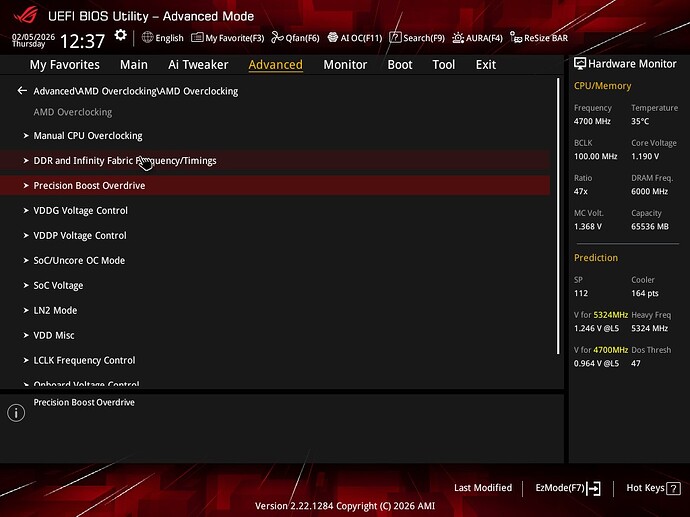Image resolution: width=690 pixels, height=517 pixels.
Task: Open the Boot tab
Action: pyautogui.click(x=400, y=65)
